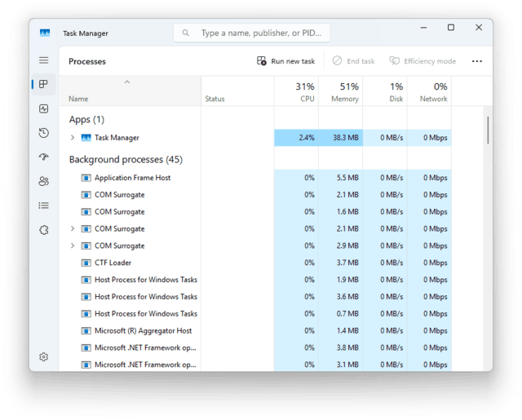The width and height of the screenshot is (522, 420).
Task: Open the Performance page from sidebar
Action: tap(43, 108)
